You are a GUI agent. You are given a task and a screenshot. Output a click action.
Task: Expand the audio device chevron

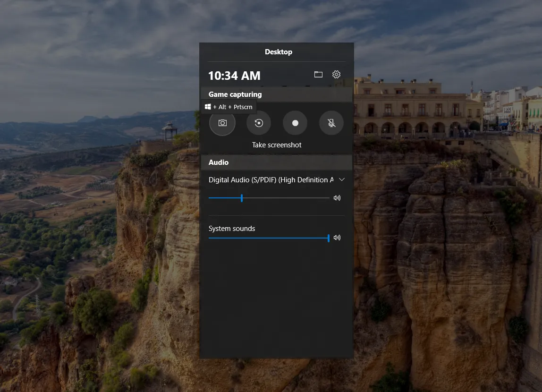(x=342, y=179)
